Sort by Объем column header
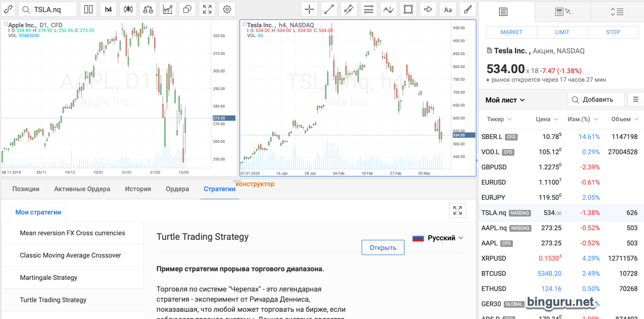Image resolution: width=644 pixels, height=319 pixels. point(625,119)
